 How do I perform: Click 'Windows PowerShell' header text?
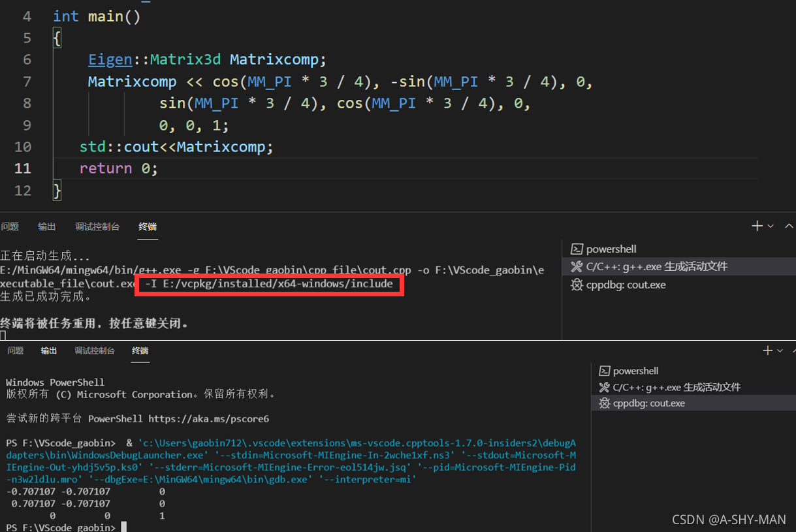(55, 382)
